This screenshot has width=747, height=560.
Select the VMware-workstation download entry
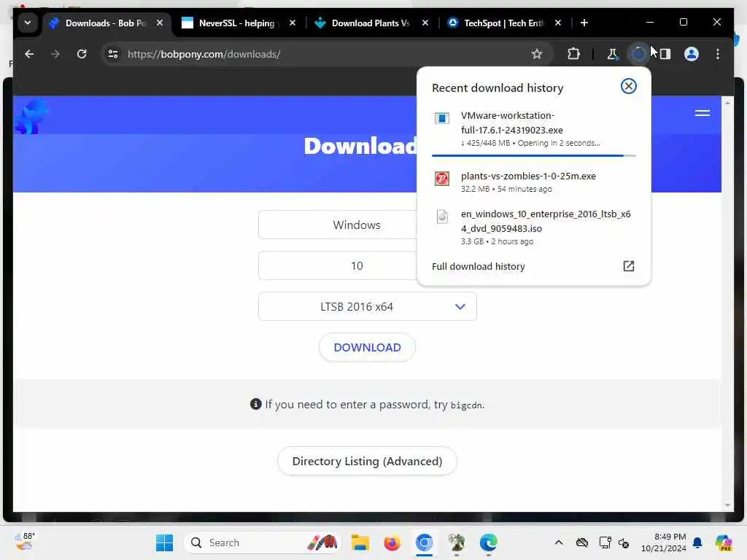tap(533, 130)
